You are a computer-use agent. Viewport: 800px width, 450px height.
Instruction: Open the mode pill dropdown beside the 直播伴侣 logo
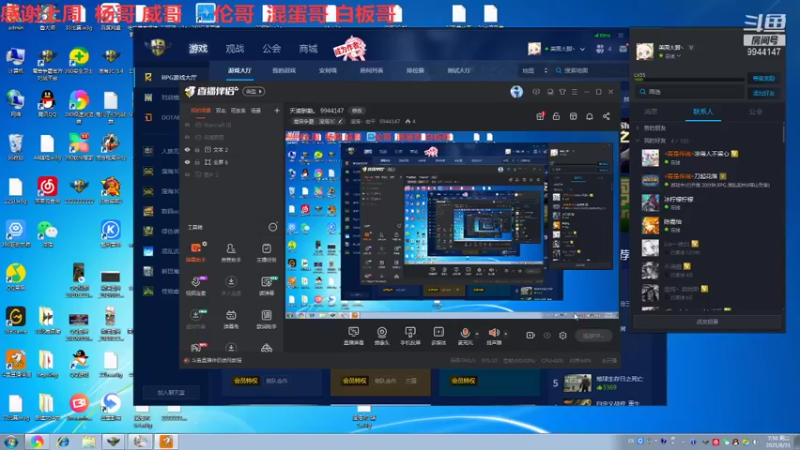(254, 91)
